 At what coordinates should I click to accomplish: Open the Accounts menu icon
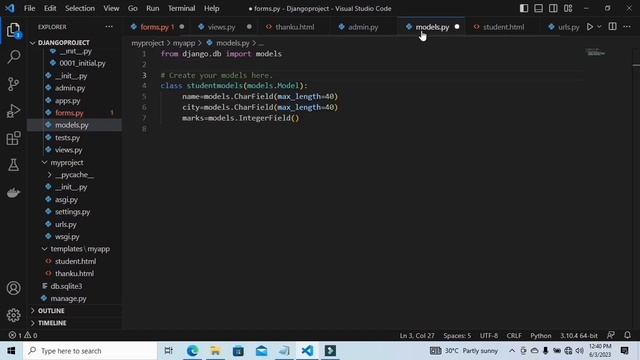pos(13,288)
